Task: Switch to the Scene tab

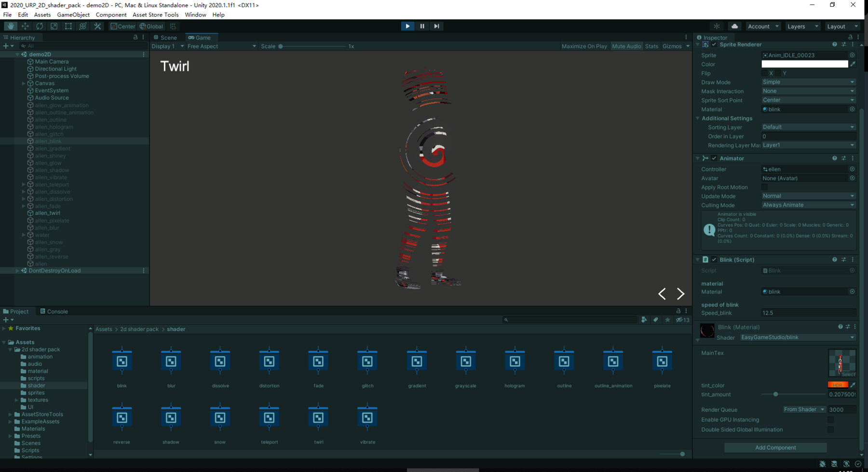Action: click(166, 37)
